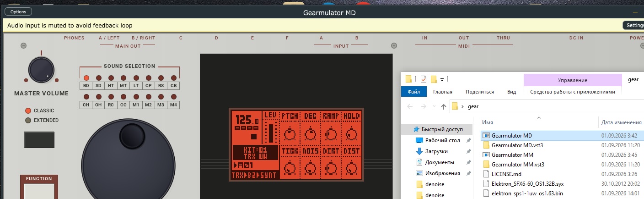Click the New folder icon in Explorer title bar
Image resolution: width=644 pixels, height=199 pixels.
[x=434, y=79]
